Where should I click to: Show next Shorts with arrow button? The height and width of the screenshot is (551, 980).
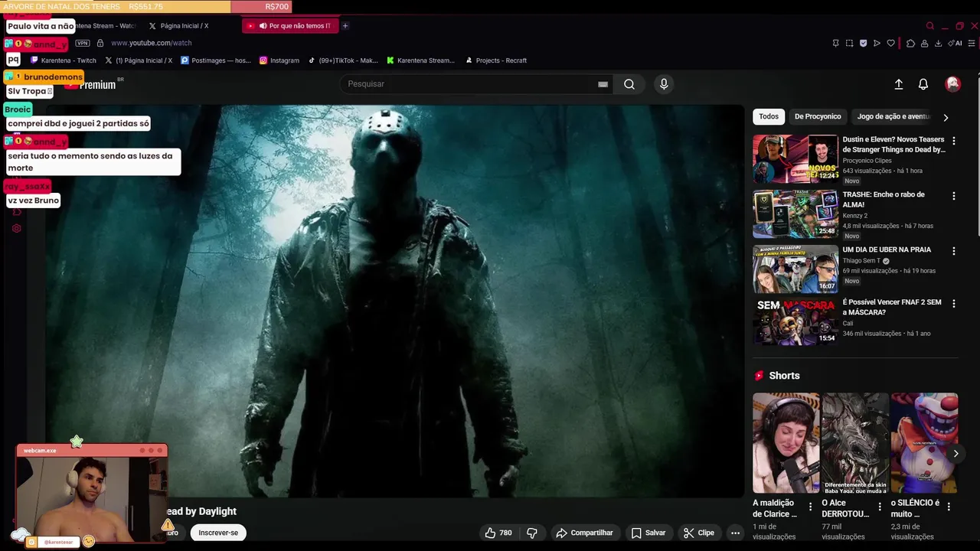coord(955,453)
